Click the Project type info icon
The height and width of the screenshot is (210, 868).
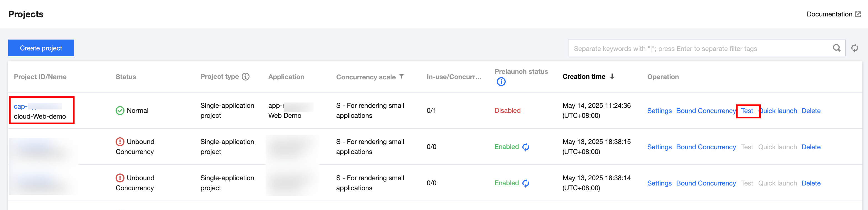[246, 77]
